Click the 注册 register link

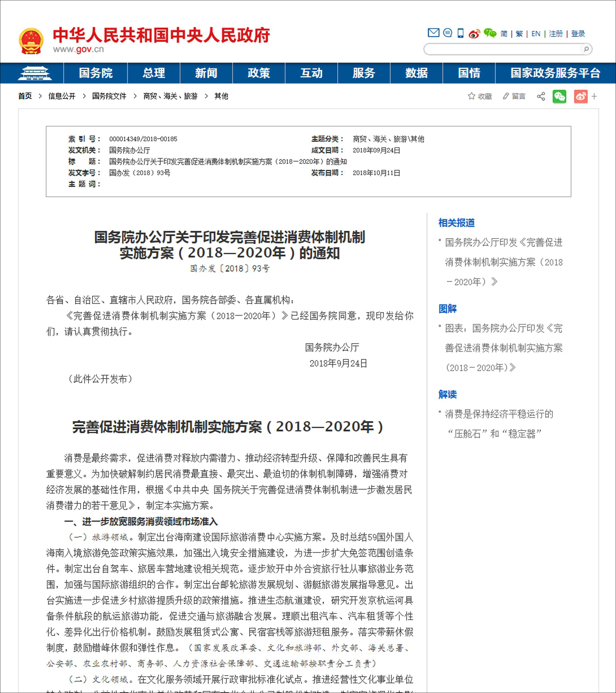coord(556,34)
